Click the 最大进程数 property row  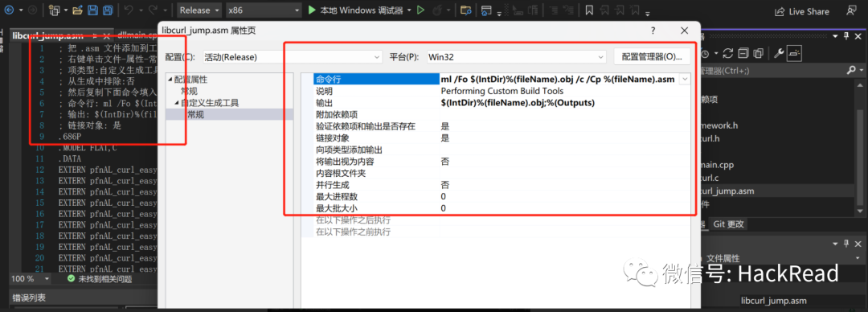502,196
